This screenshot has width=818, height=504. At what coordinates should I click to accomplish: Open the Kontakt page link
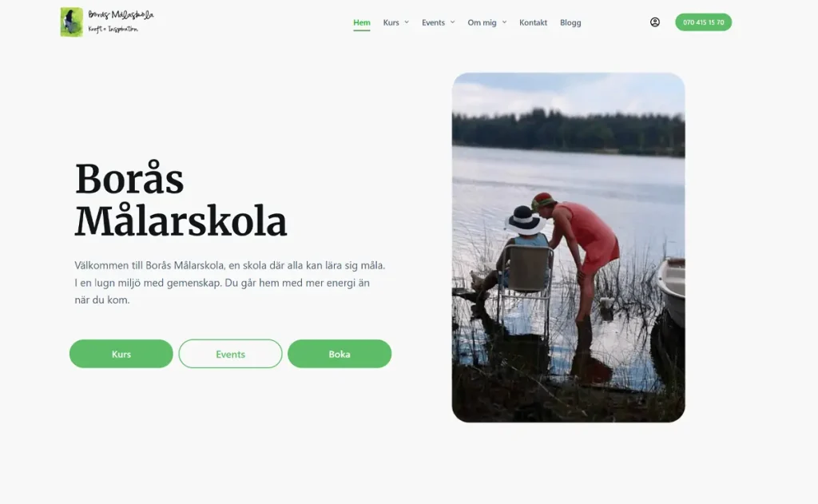coord(533,22)
